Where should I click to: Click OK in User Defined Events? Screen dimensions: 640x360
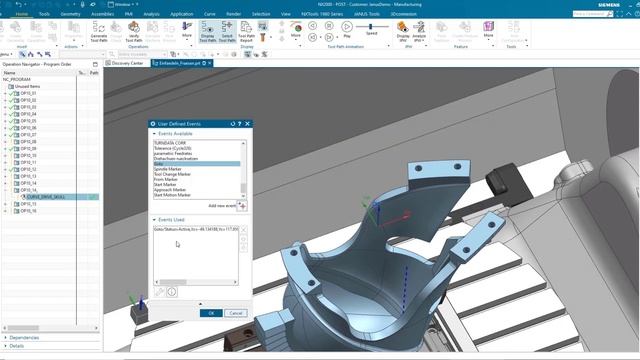tap(211, 313)
